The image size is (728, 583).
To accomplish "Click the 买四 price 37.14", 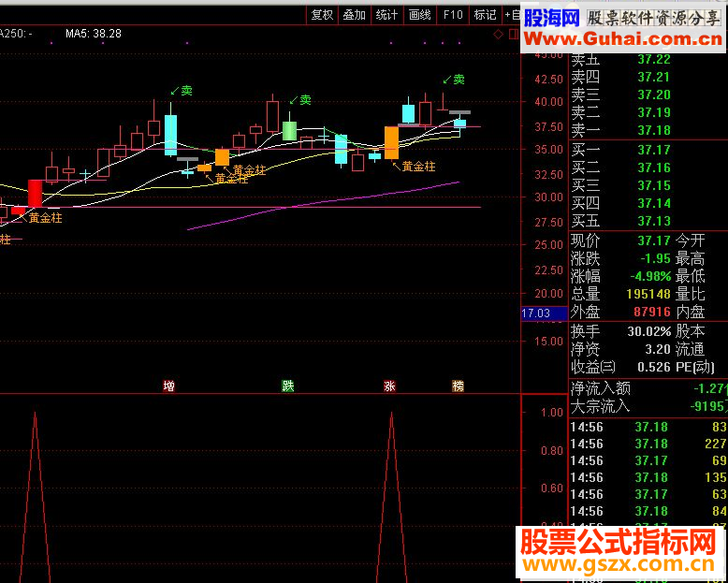I will point(654,203).
